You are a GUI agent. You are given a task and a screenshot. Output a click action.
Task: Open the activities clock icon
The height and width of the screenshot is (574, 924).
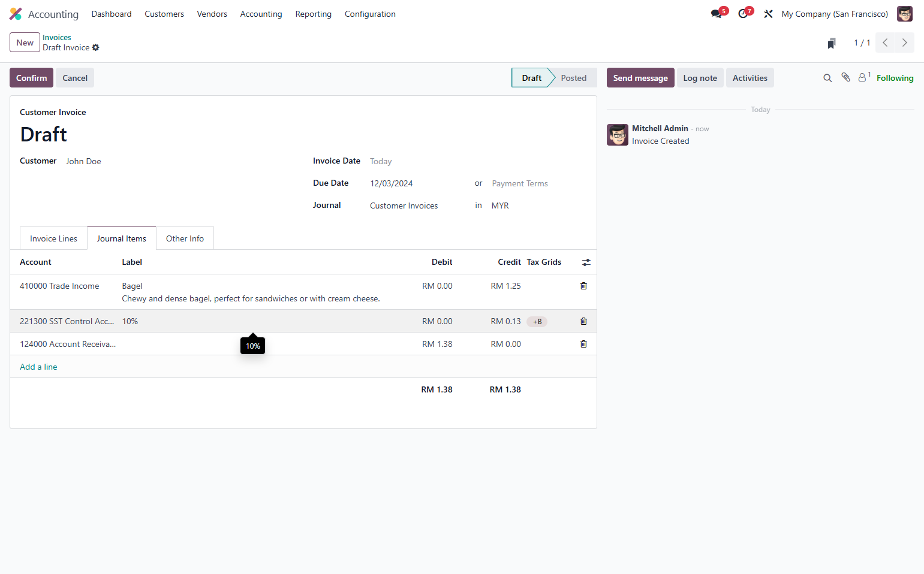pyautogui.click(x=743, y=14)
